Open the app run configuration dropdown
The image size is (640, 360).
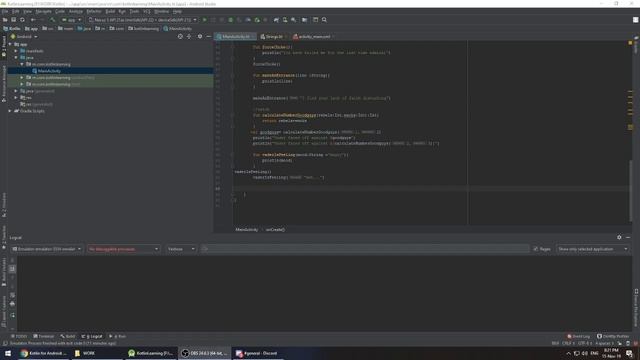point(71,20)
